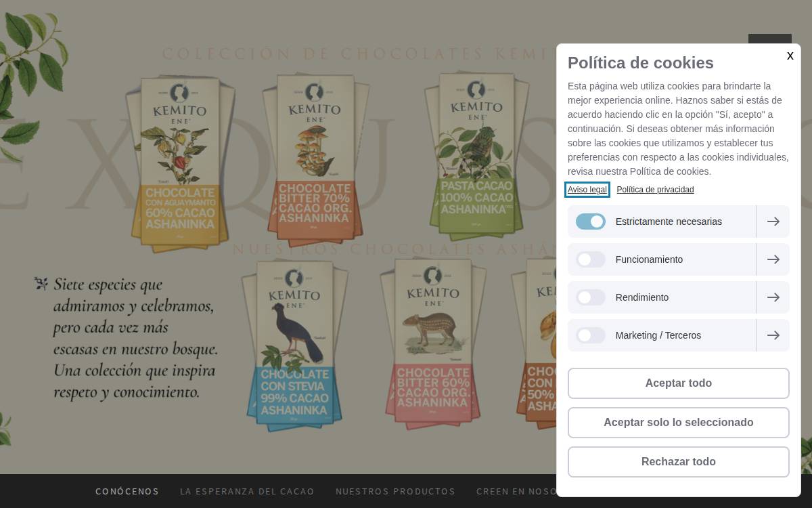Viewport: 812px width, 508px height.
Task: Click the Pasta Cacao 100% Ashaninka bar
Action: point(477,152)
